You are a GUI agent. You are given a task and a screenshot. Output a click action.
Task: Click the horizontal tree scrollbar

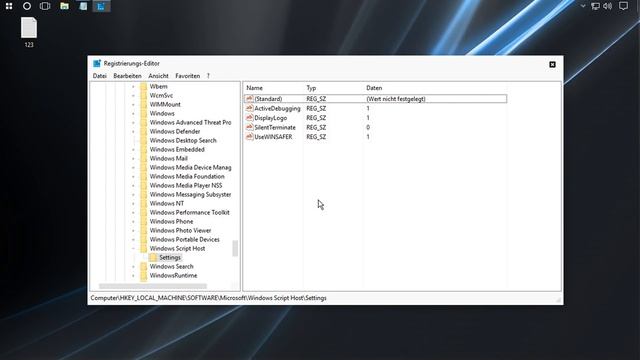(153, 286)
